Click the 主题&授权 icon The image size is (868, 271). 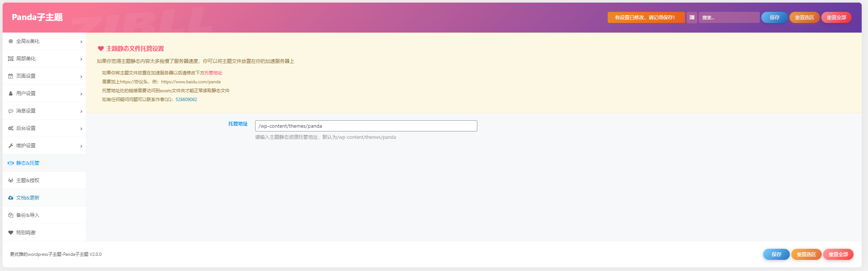pos(11,180)
